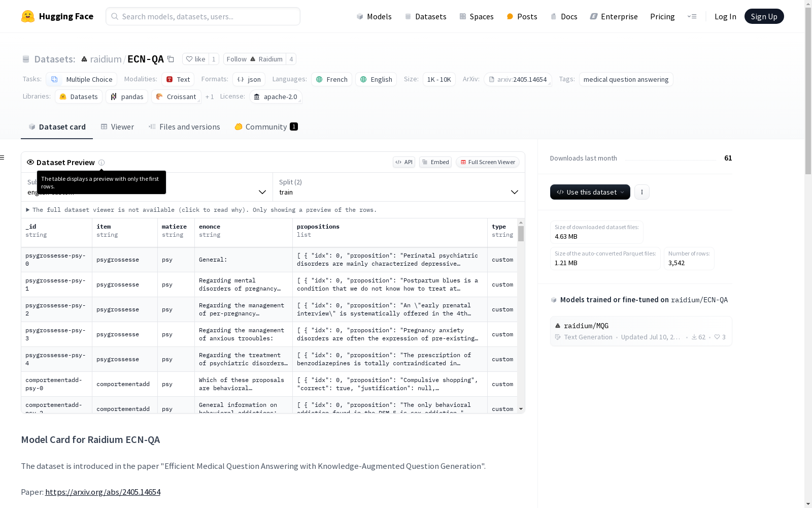Show the +1 additional libraries
Image resolution: width=812 pixels, height=508 pixels.
coord(210,97)
